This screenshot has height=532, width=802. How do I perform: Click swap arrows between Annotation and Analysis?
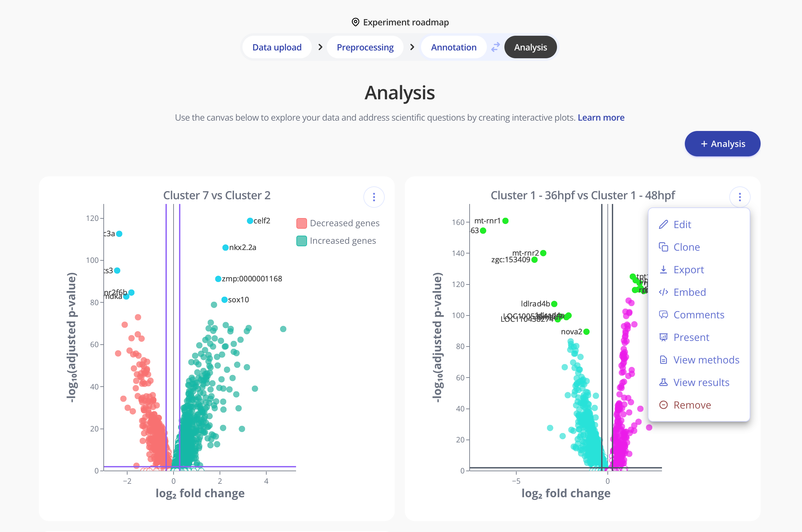point(495,47)
